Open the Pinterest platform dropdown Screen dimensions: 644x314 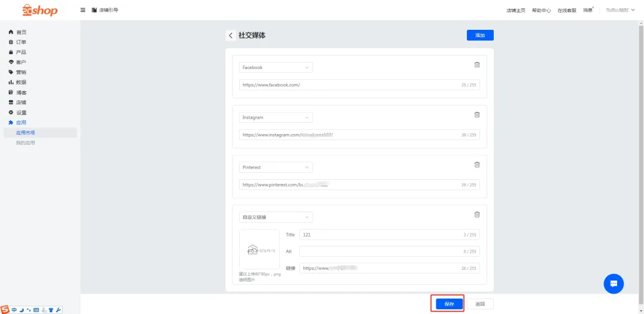tap(276, 167)
